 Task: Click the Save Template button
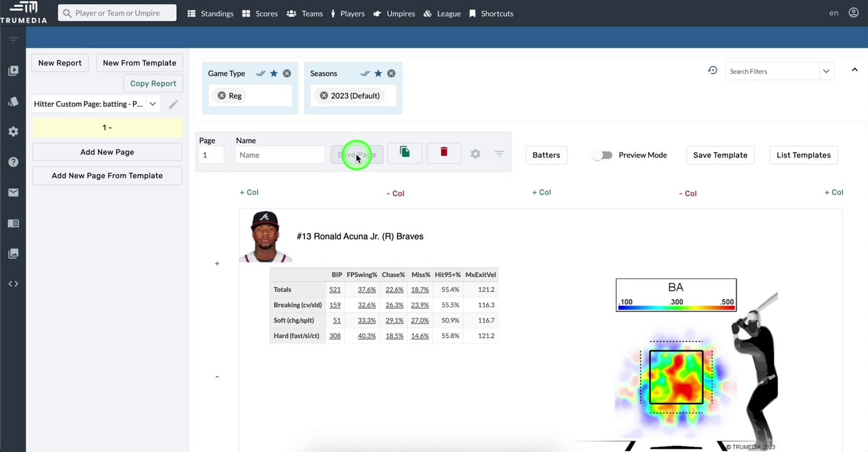[x=720, y=155]
